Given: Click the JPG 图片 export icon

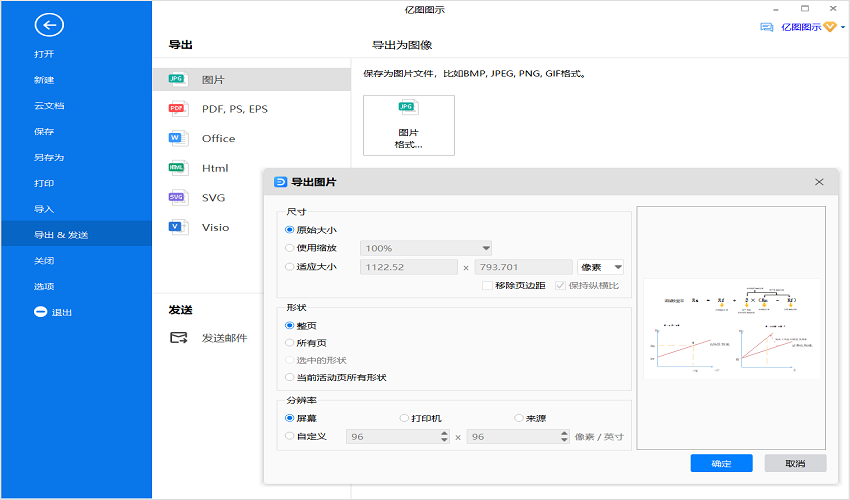Looking at the screenshot, I should (177, 79).
